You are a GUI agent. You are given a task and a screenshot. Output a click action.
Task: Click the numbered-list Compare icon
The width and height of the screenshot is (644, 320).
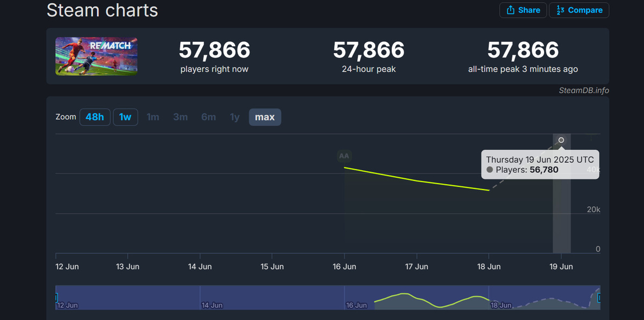(x=561, y=10)
